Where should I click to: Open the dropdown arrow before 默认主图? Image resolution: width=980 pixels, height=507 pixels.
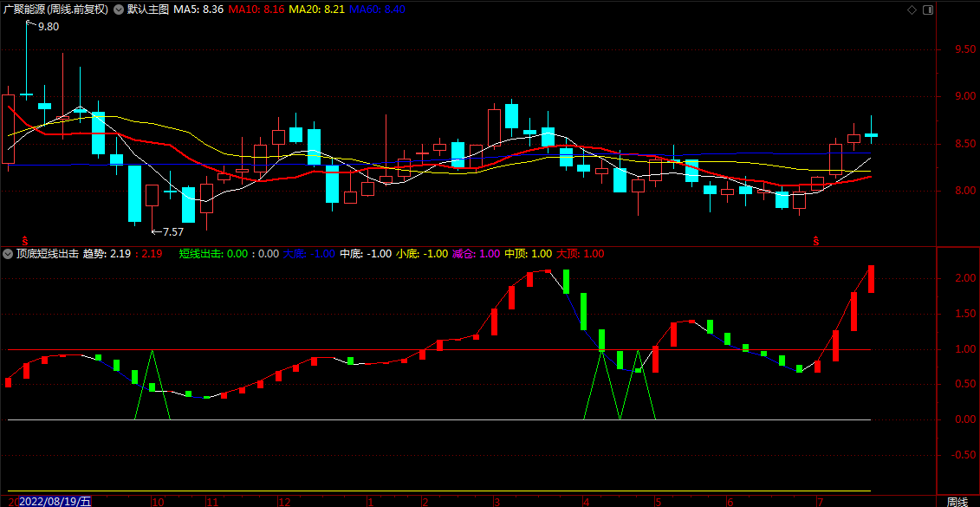[x=119, y=10]
